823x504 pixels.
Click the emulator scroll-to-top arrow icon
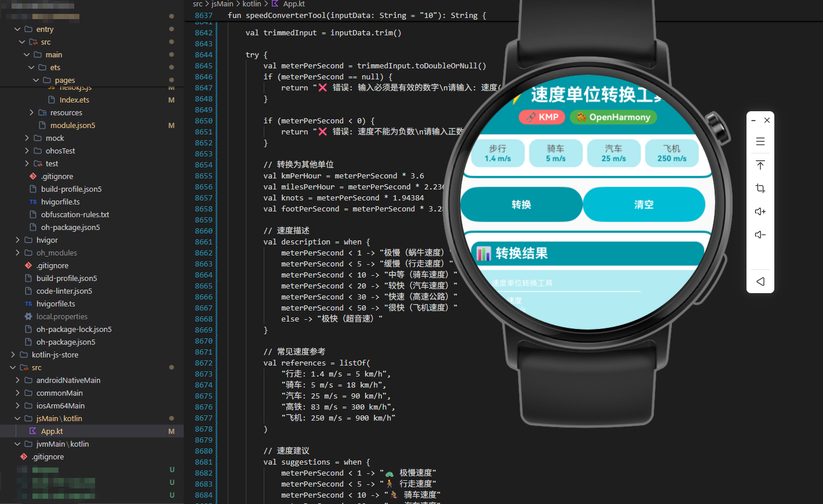pyautogui.click(x=760, y=165)
